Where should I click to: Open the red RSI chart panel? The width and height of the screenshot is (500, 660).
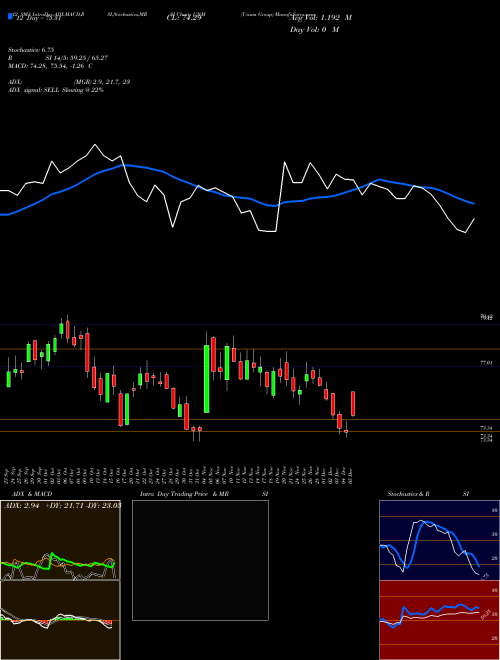pyautogui.click(x=439, y=620)
